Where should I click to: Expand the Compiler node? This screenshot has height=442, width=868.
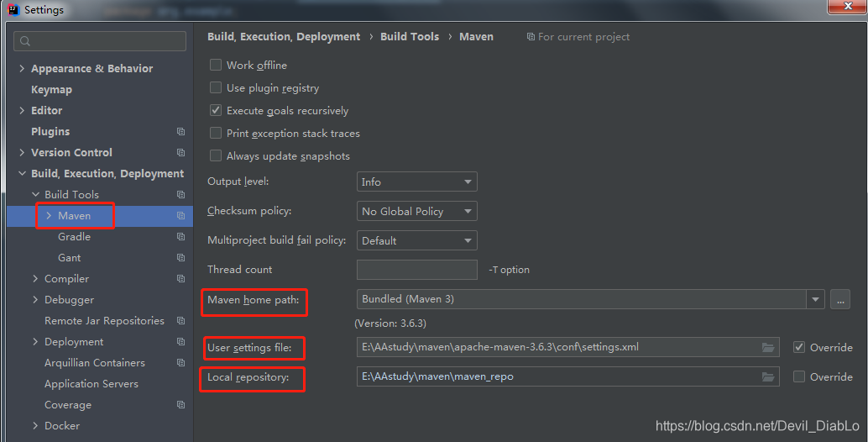[35, 279]
